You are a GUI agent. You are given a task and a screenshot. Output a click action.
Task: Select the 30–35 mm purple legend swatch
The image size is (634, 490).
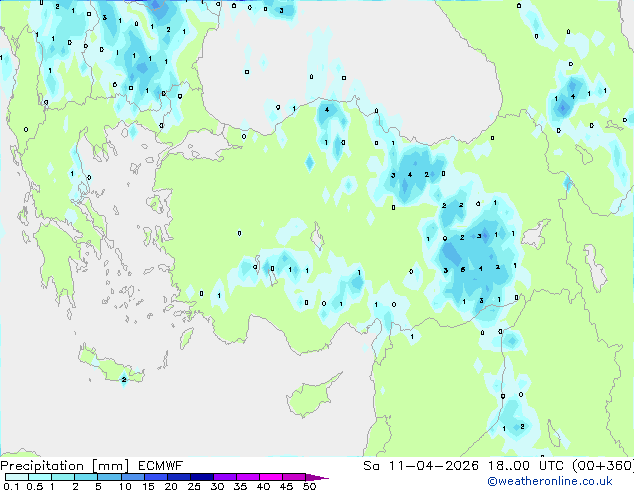click(x=225, y=477)
